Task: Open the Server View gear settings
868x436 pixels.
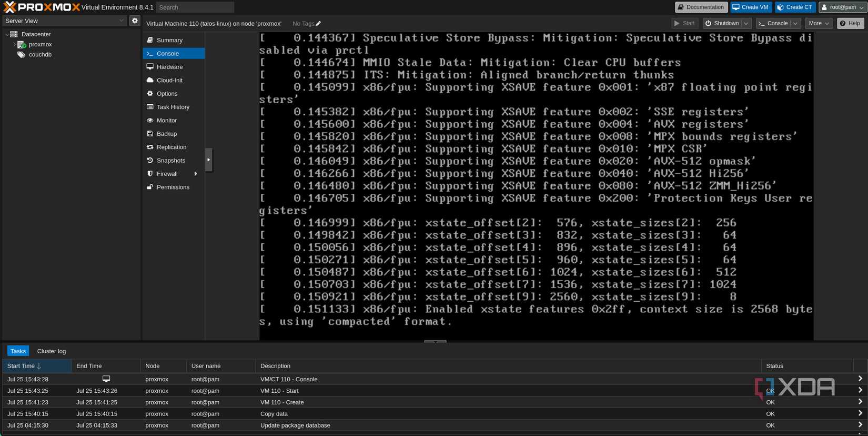Action: point(135,21)
